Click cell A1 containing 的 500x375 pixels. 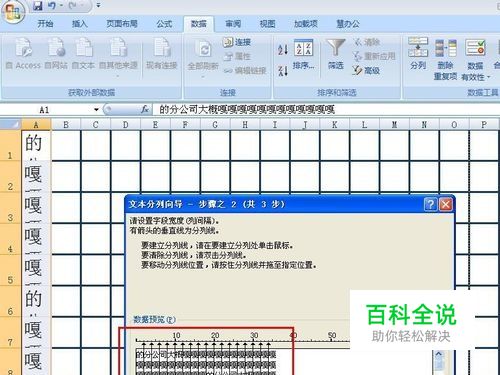point(36,145)
